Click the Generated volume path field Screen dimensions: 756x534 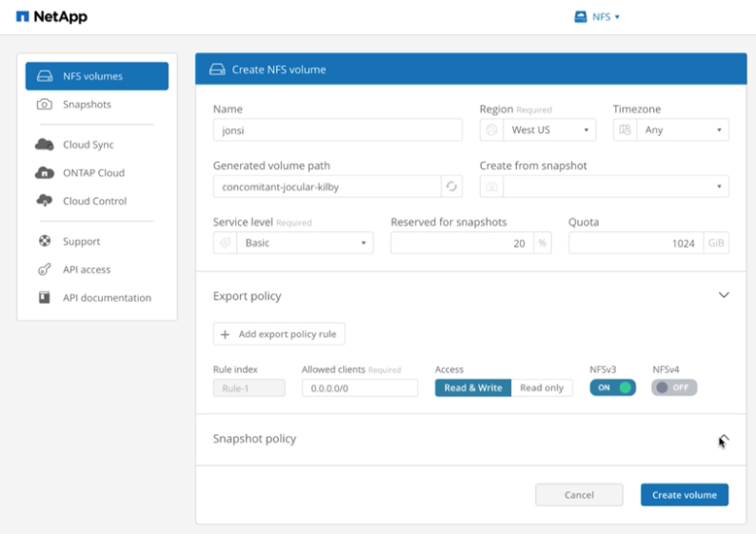326,186
